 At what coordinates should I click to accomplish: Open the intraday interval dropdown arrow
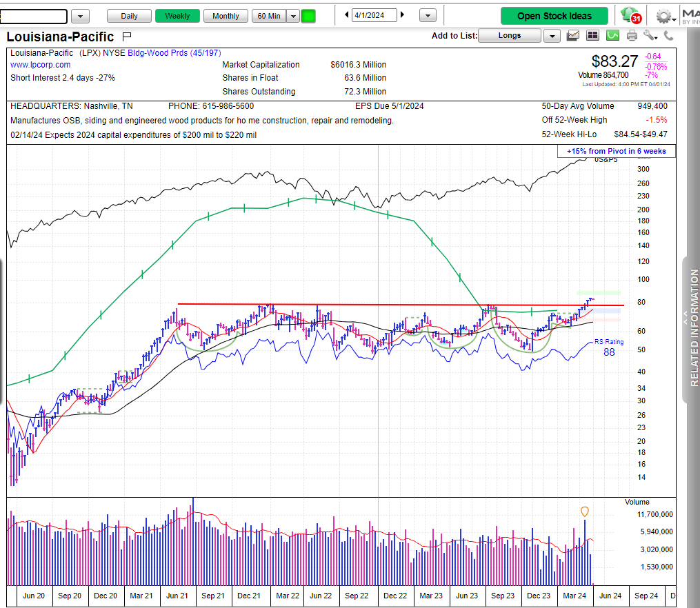point(293,16)
